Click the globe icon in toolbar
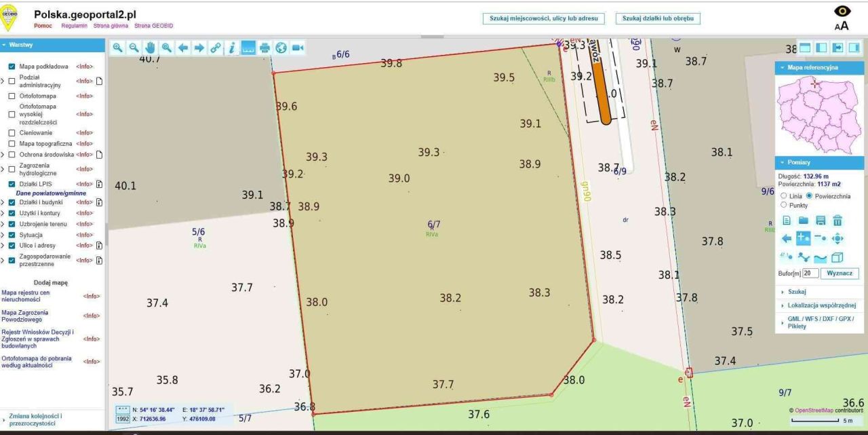868x435 pixels. click(x=281, y=48)
